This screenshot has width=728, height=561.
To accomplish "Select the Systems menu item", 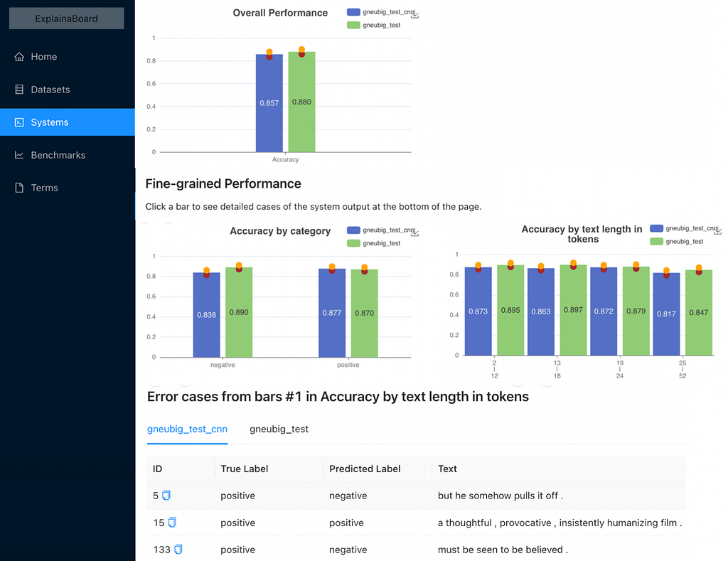I will [68, 122].
